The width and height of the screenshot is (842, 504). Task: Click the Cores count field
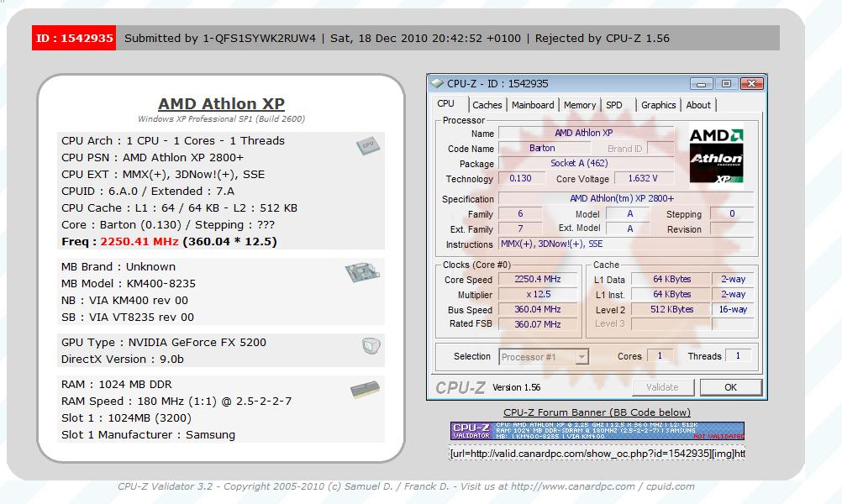pos(660,356)
